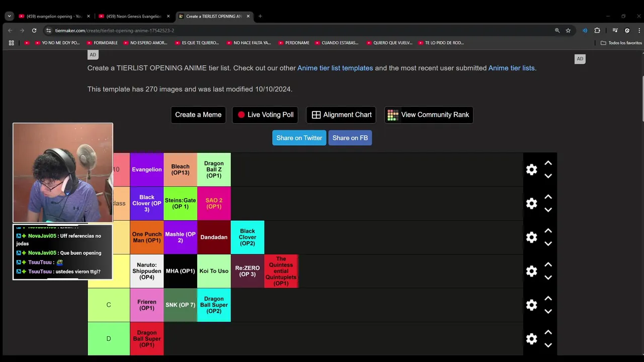The image size is (644, 362).
Task: Open View Community Rank
Action: pos(429,115)
